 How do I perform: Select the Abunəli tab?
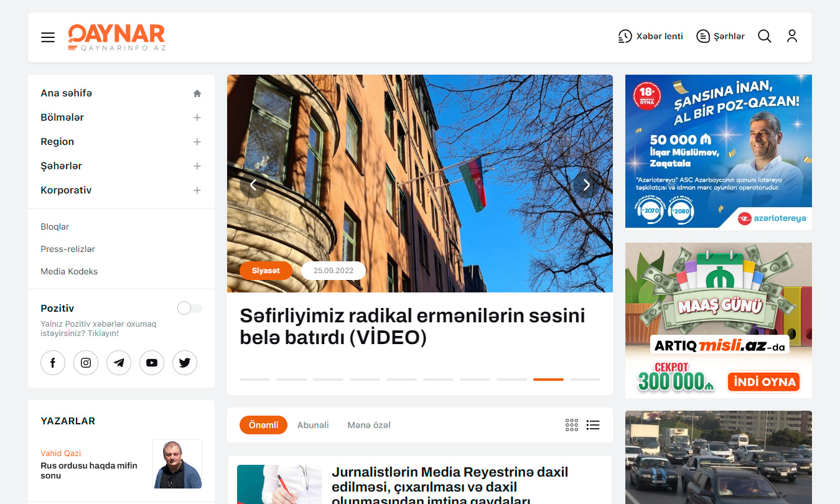pos(313,425)
